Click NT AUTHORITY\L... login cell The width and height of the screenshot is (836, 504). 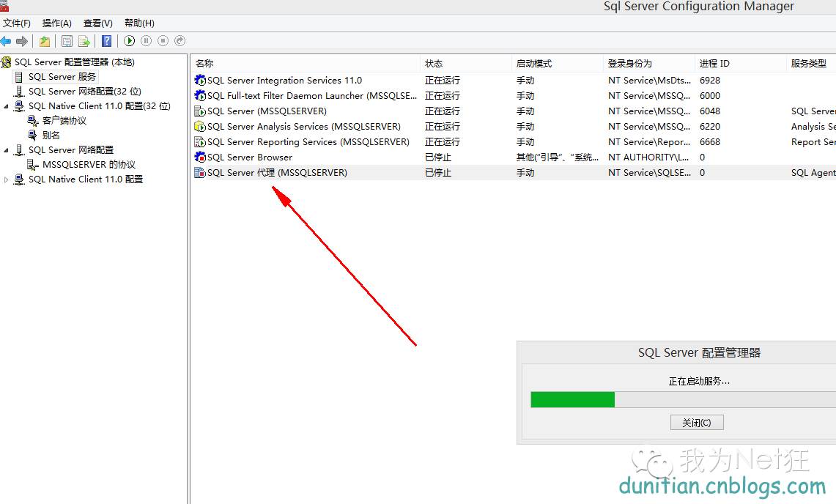[648, 157]
